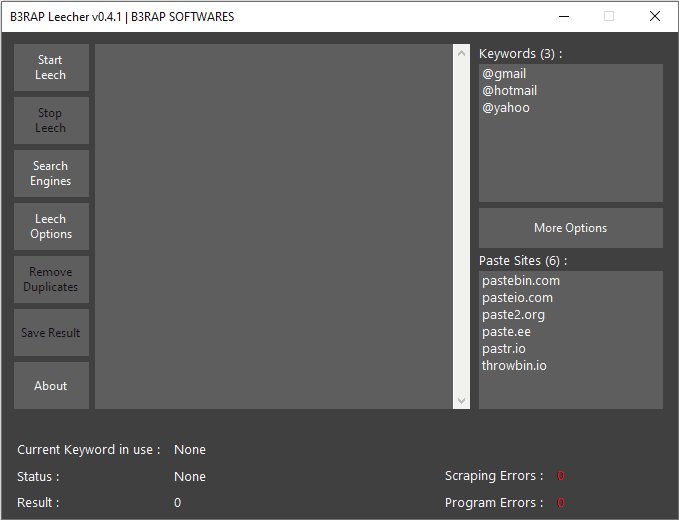Click the results scrollbar down arrow

point(461,400)
